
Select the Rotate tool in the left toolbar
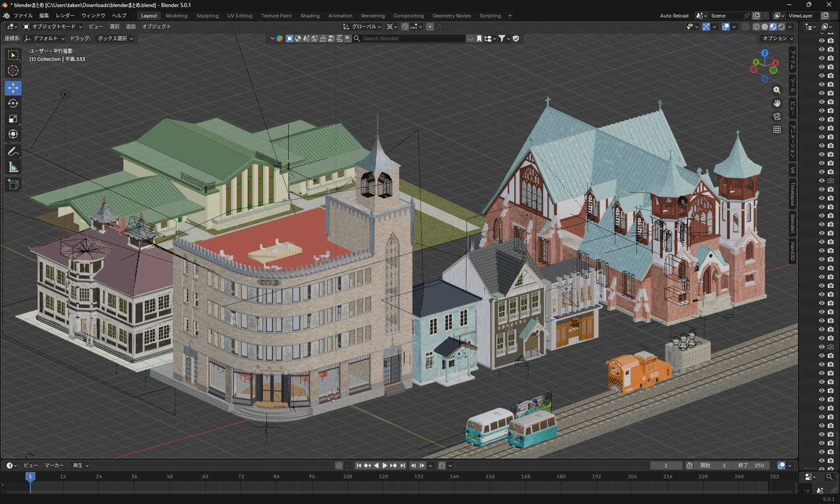[13, 103]
